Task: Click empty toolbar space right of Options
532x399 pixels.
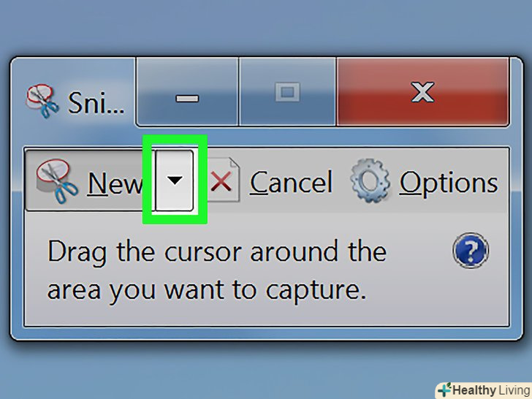Action: (503, 181)
